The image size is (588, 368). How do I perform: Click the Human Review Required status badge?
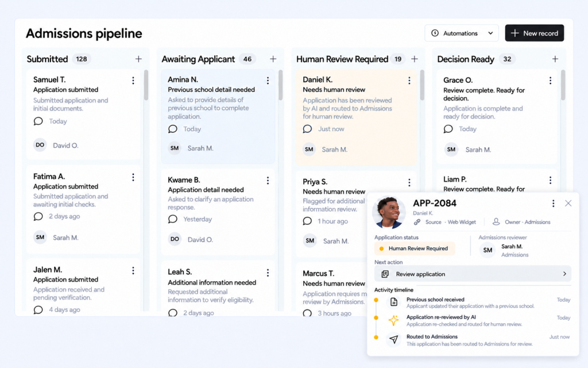[415, 248]
